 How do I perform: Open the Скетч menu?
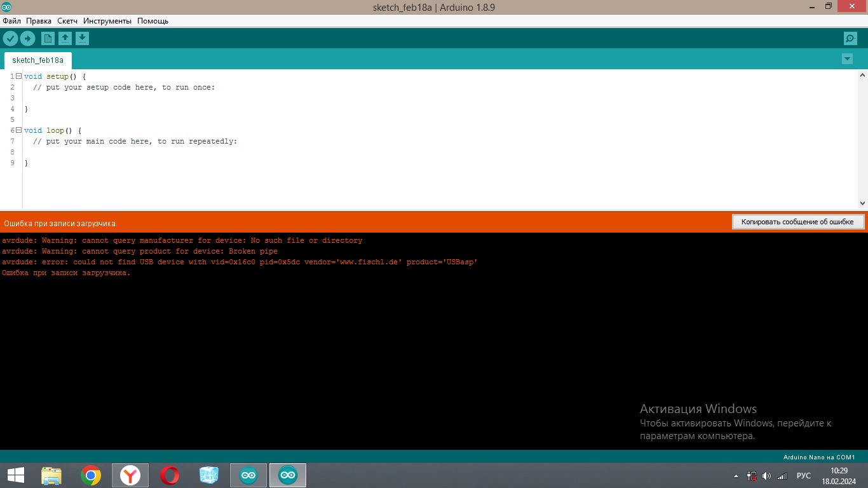coord(67,21)
